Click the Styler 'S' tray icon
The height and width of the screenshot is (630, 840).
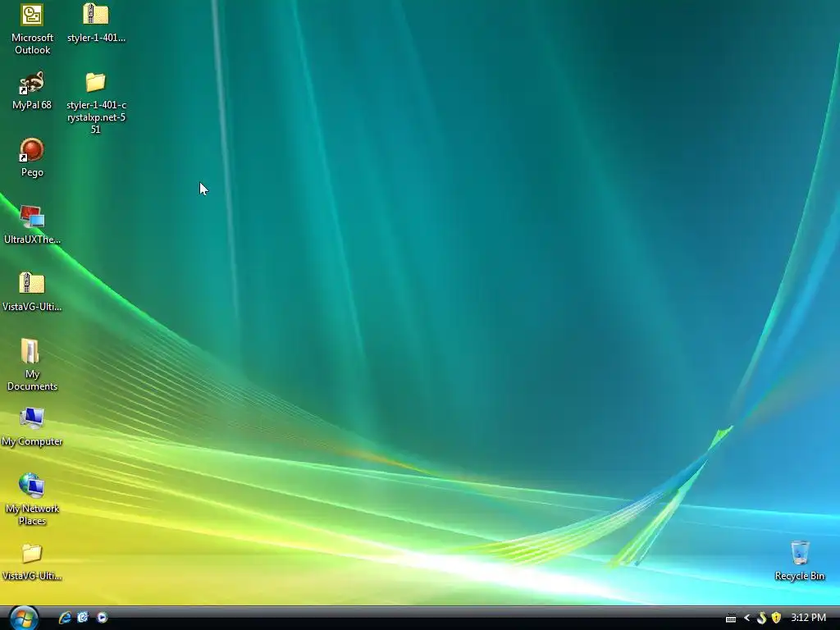tap(762, 618)
